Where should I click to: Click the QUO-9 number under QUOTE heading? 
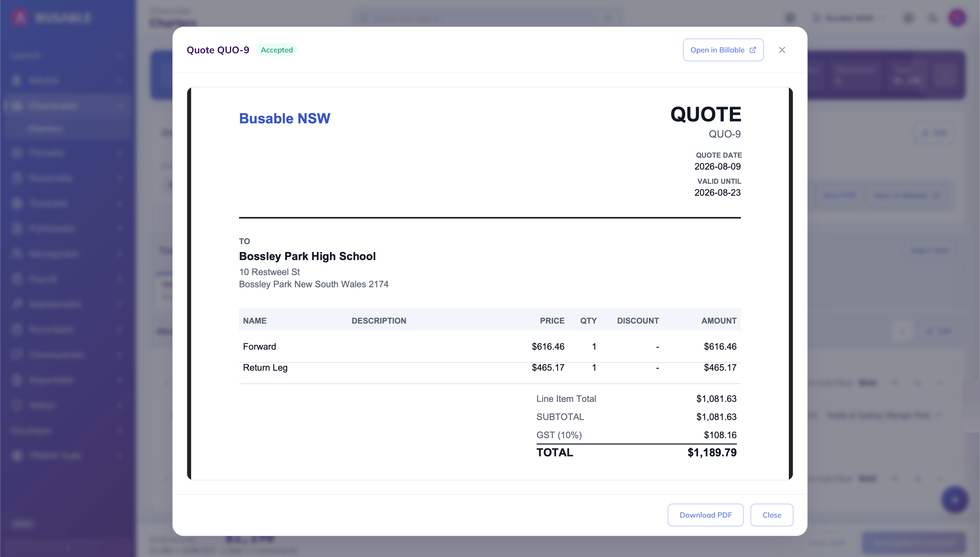click(725, 134)
